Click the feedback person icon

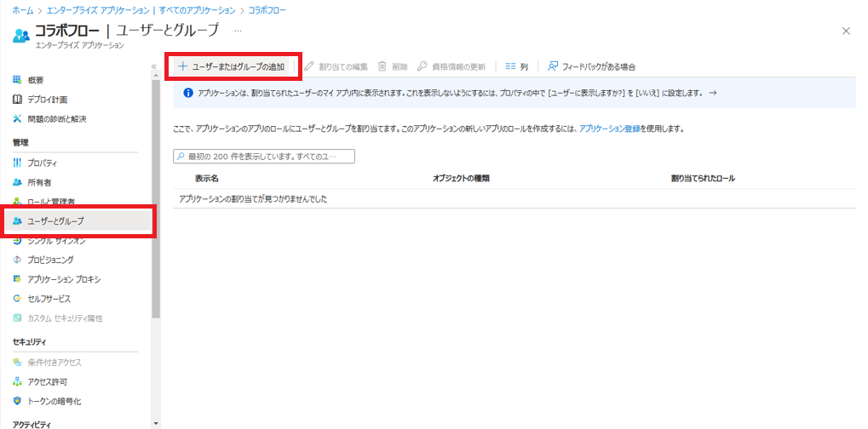553,66
